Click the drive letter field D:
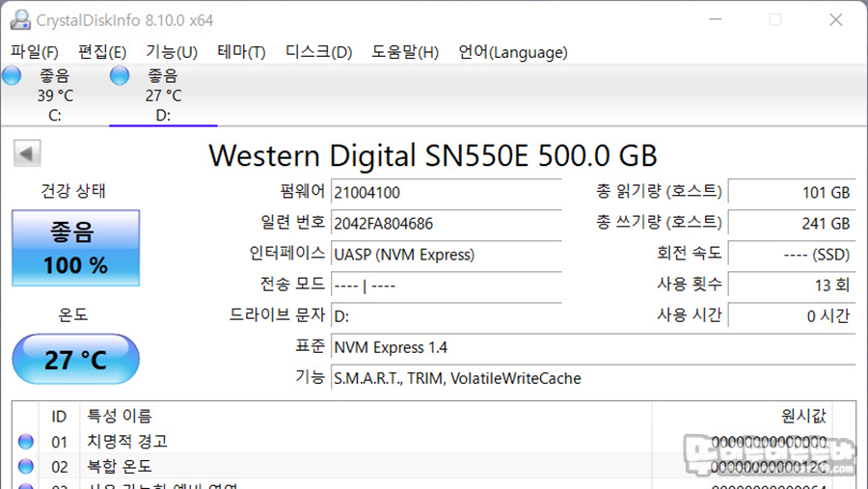The image size is (868, 489). pos(447,316)
